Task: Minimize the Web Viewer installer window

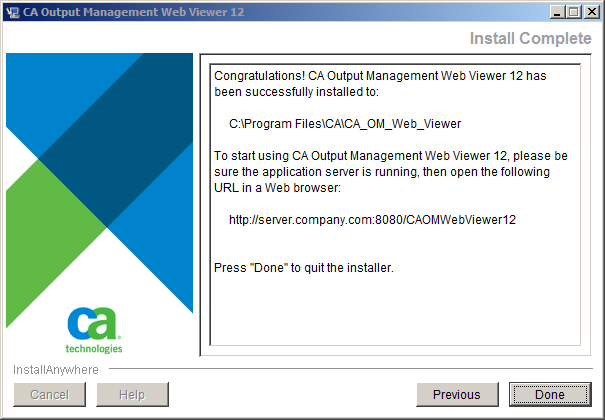Action: 557,12
